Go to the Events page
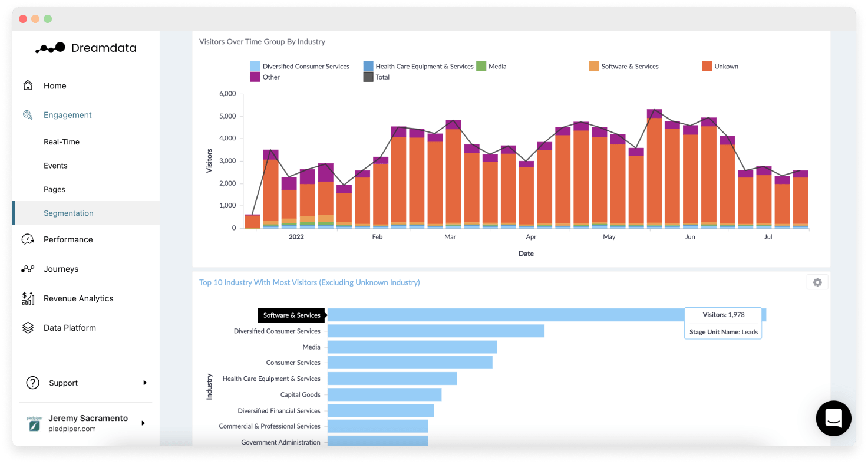 click(x=55, y=166)
